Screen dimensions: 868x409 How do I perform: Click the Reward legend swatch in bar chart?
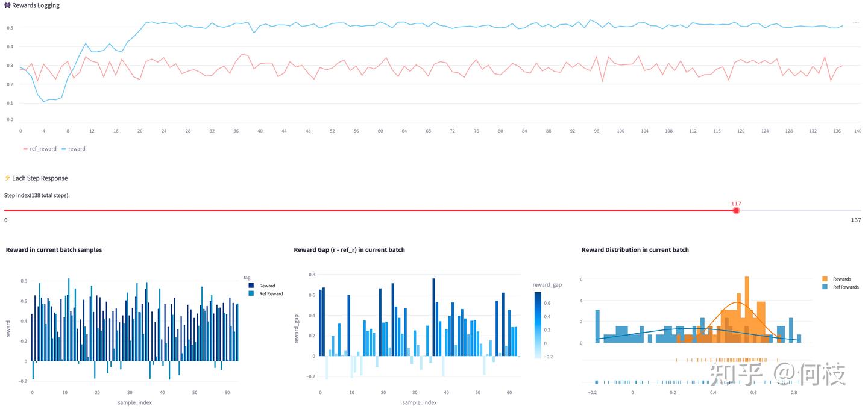tap(252, 286)
